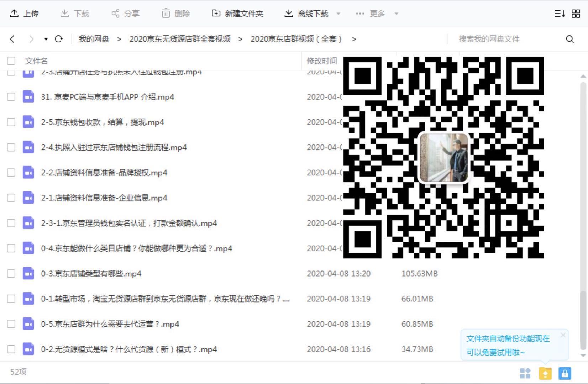Navigate to 我的网盘 breadcrumb
The height and width of the screenshot is (384, 588).
point(94,39)
